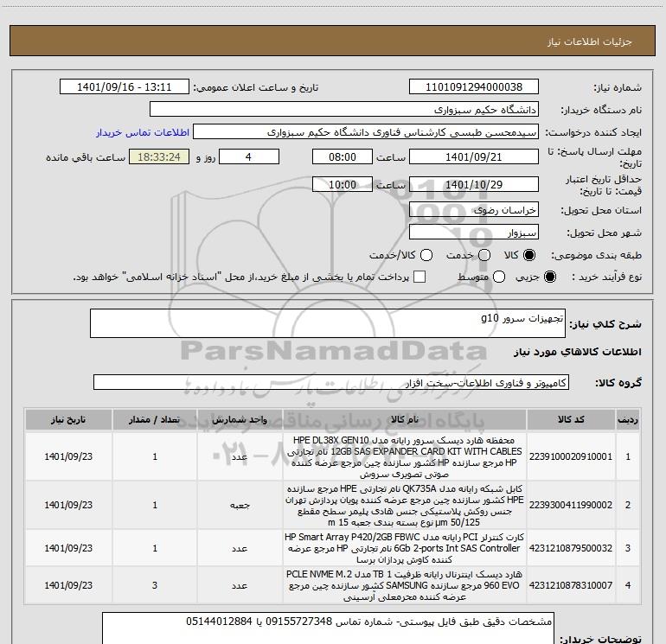666x644 pixels.
Task: Select the خدمت radio button
Action: point(484,255)
